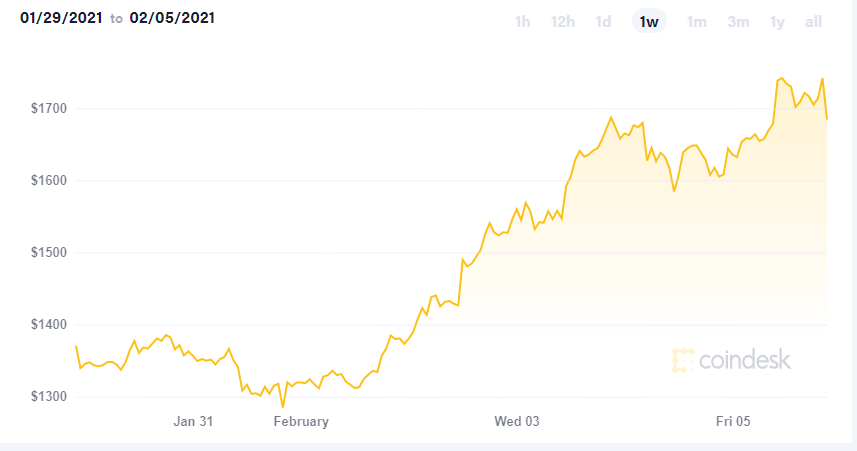
Task: Click the Fri 05 date marker
Action: [x=734, y=422]
